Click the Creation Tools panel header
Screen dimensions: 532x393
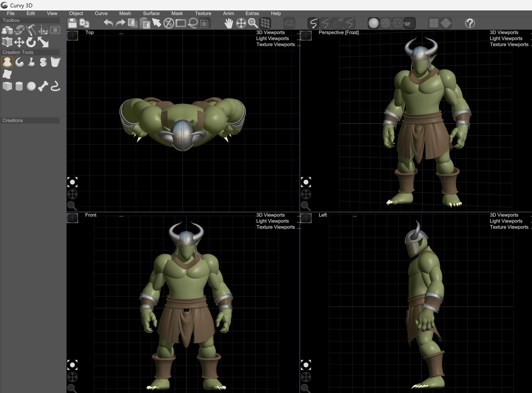[30, 52]
